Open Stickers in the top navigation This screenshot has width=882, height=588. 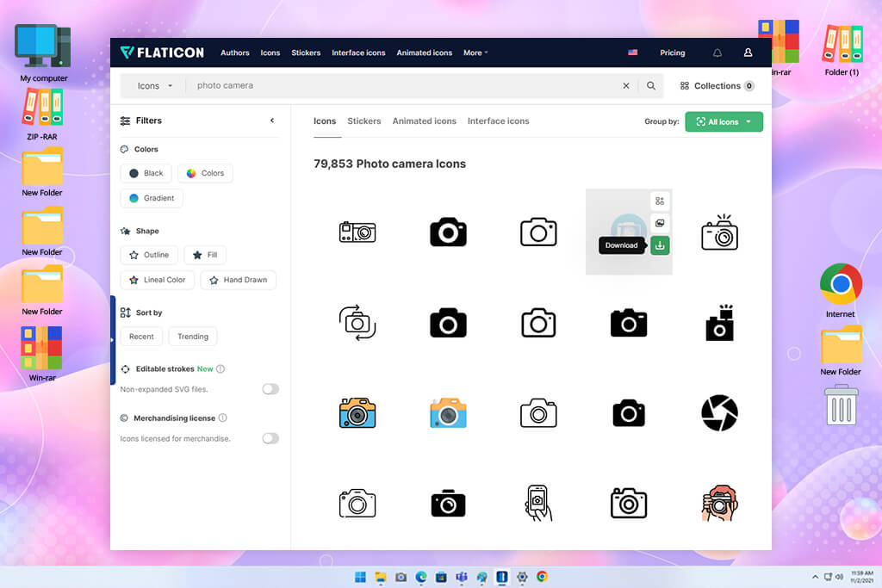306,53
